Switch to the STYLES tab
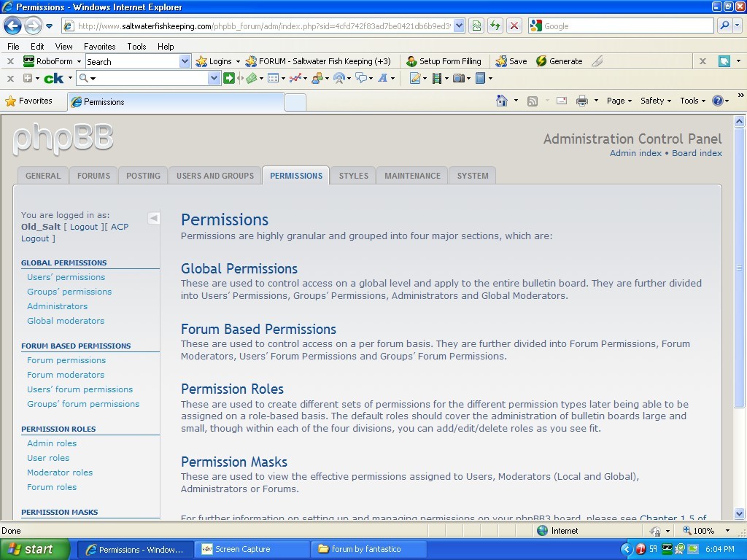Image resolution: width=747 pixels, height=560 pixels. [x=353, y=175]
